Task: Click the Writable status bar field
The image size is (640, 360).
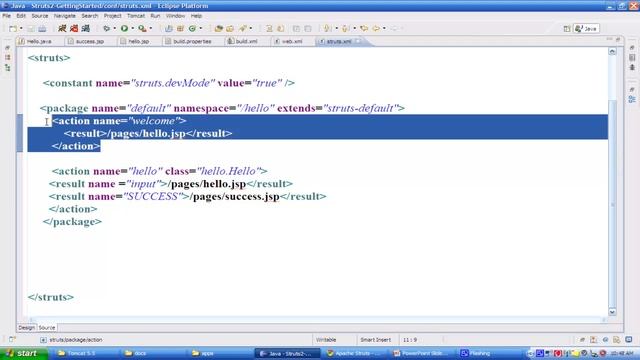Action: (x=326, y=340)
